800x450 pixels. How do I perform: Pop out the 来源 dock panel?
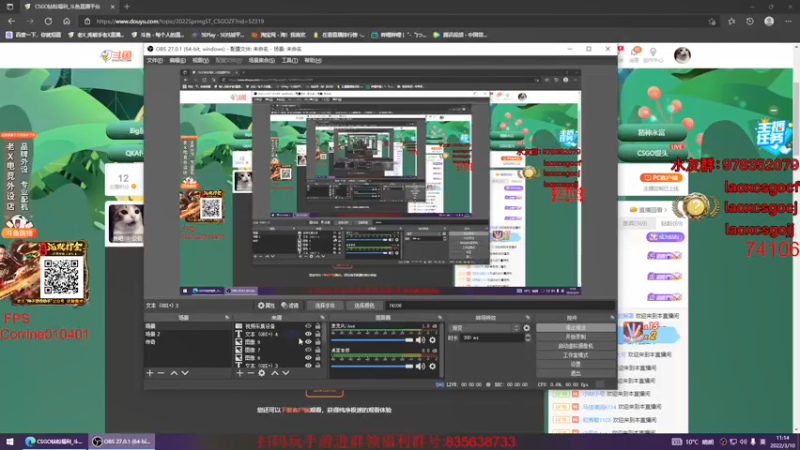322,317
